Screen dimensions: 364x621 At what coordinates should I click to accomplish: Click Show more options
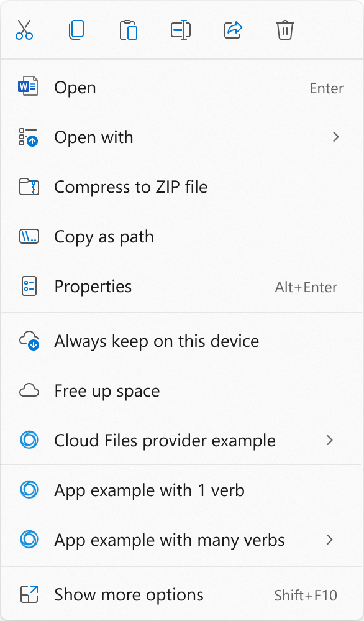[181, 594]
